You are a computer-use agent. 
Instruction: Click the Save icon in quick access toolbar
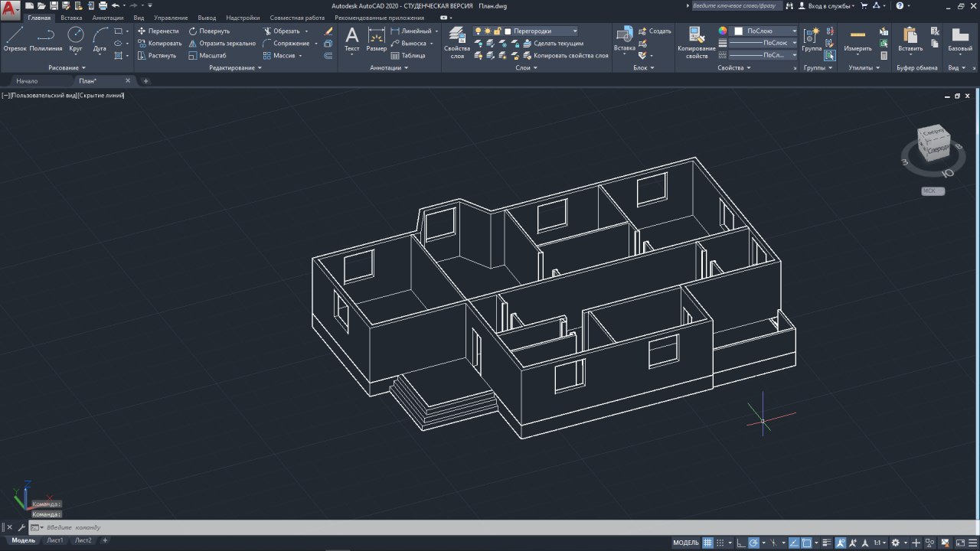click(x=54, y=5)
